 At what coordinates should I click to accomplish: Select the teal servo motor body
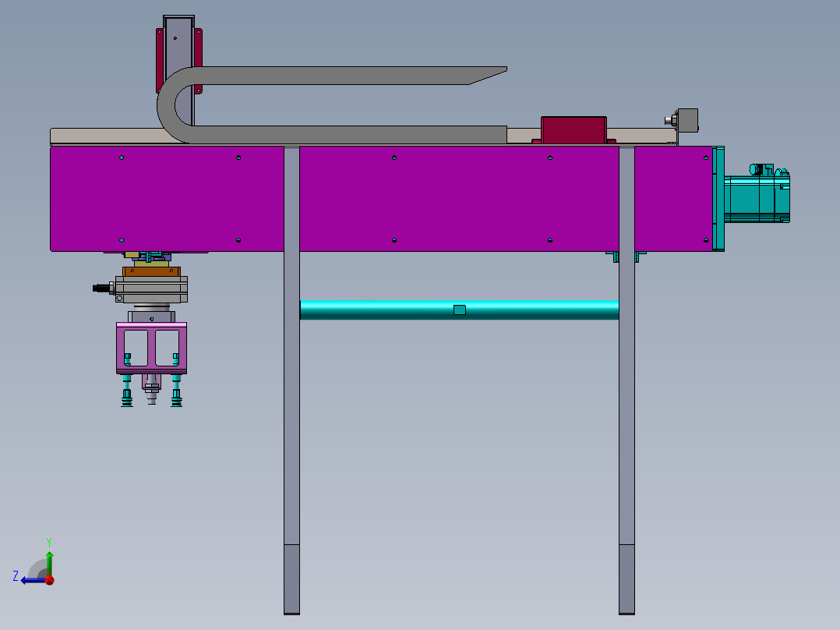click(757, 198)
